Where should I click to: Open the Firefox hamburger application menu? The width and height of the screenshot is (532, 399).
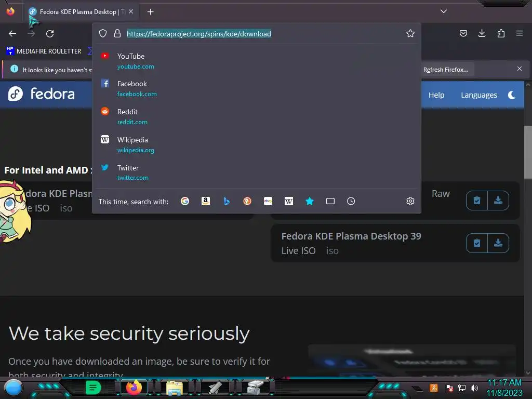tap(520, 33)
